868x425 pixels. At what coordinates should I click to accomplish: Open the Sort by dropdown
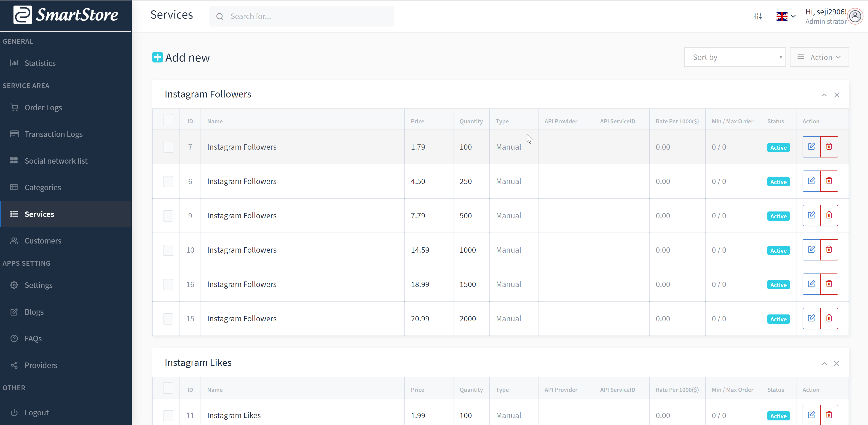(734, 57)
